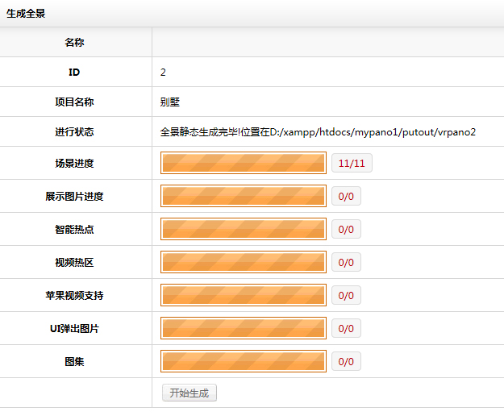Screen dimensions: 504x420
Task: Click the 0/0 counter for 苹果视频支持
Action: coord(346,296)
